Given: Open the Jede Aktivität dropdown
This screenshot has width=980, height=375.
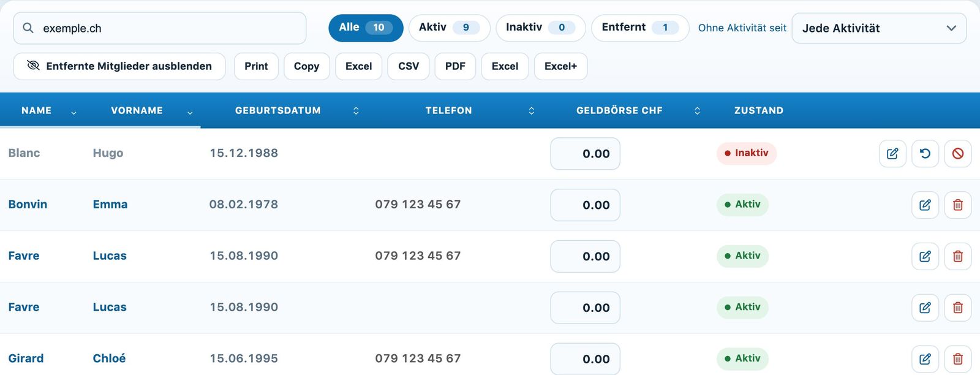Looking at the screenshot, I should tap(879, 28).
